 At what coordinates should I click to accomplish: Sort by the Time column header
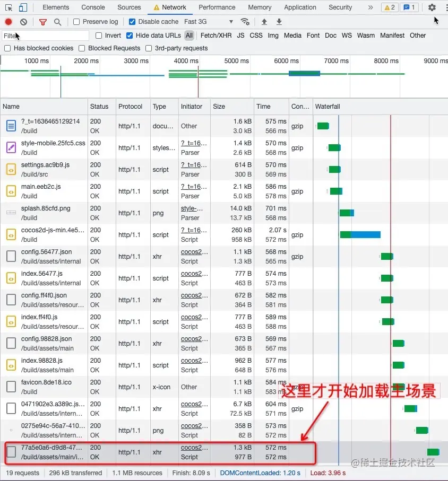(271, 107)
